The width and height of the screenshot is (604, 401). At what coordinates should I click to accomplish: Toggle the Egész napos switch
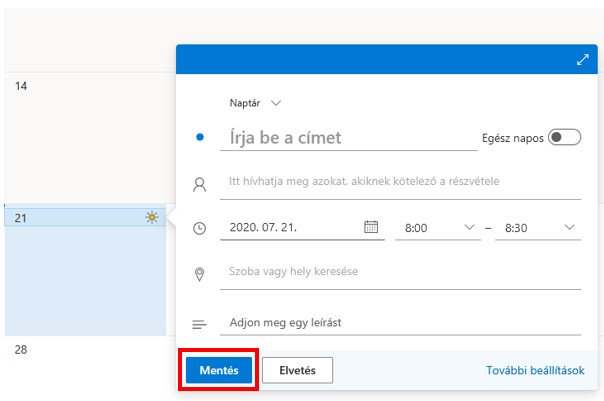point(564,137)
